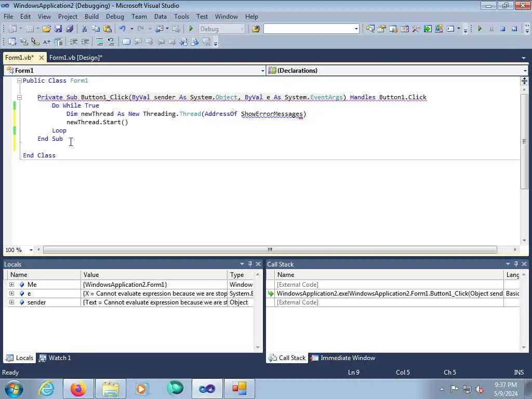
Task: Select the Call Stack tab
Action: [x=287, y=358]
